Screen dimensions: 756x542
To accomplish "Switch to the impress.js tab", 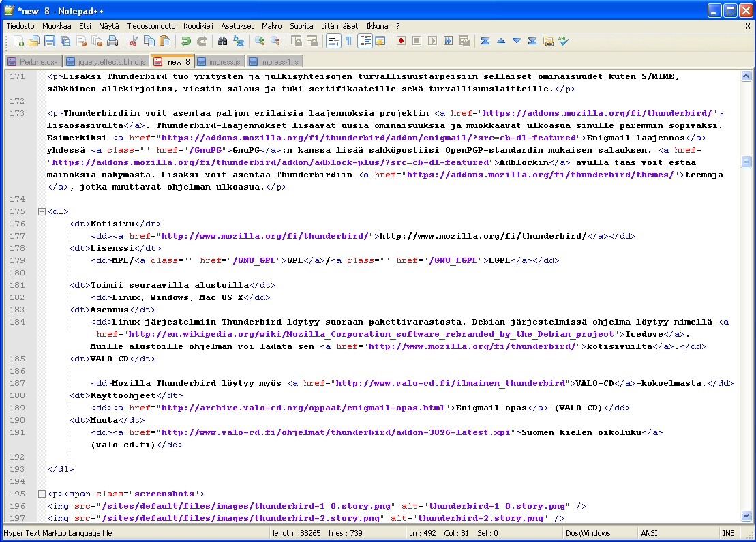I will (x=219, y=62).
